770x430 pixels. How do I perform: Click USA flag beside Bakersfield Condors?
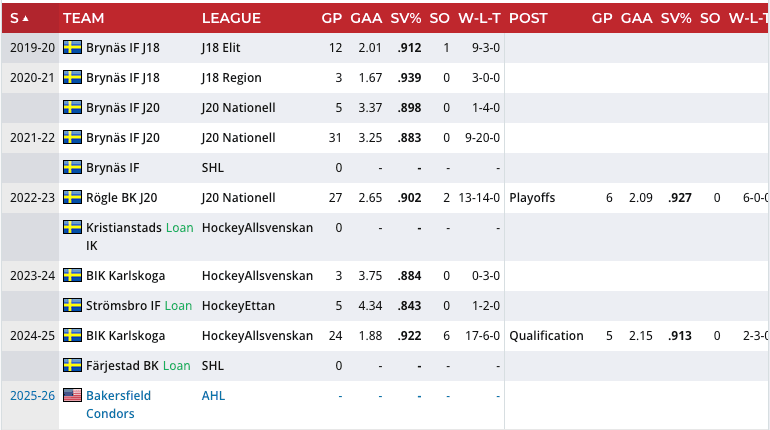pyautogui.click(x=72, y=396)
